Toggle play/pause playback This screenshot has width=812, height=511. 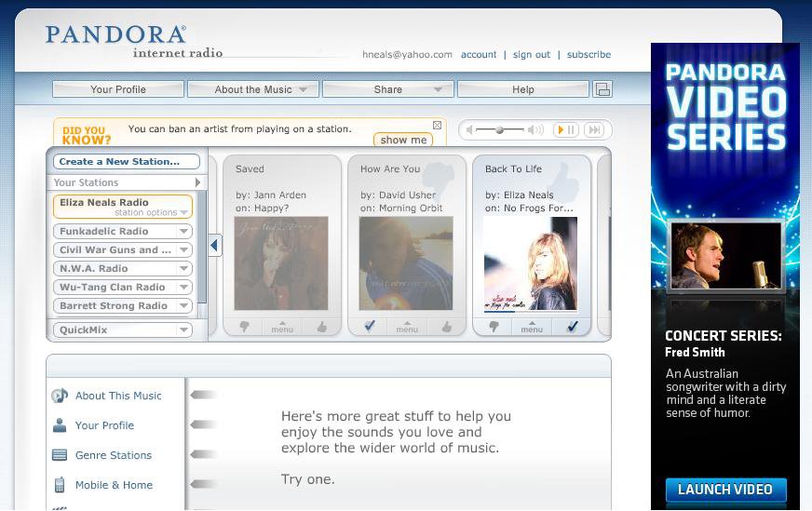pyautogui.click(x=565, y=130)
